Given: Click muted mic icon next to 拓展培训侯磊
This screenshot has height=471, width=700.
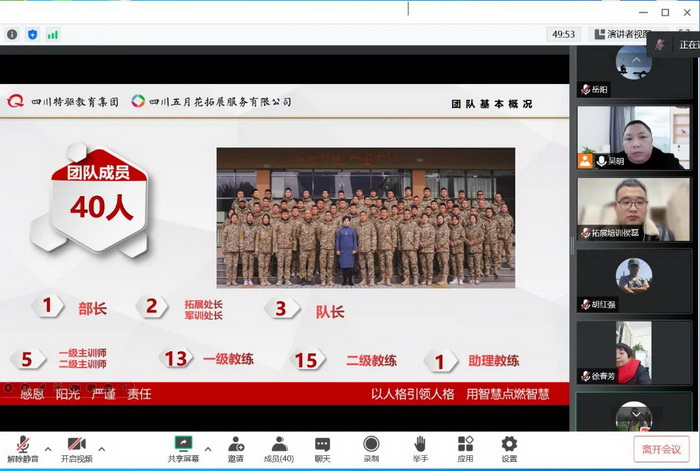Looking at the screenshot, I should click(586, 233).
